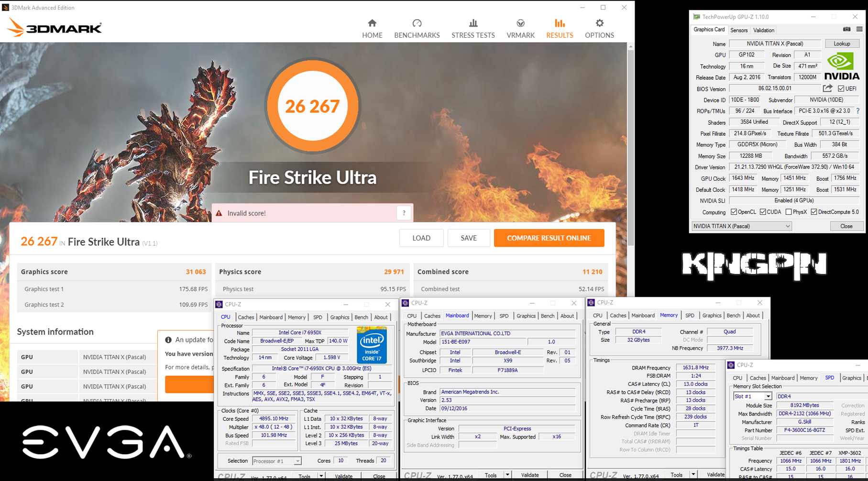Click the Lookup button in GPU-Z

pyautogui.click(x=842, y=44)
